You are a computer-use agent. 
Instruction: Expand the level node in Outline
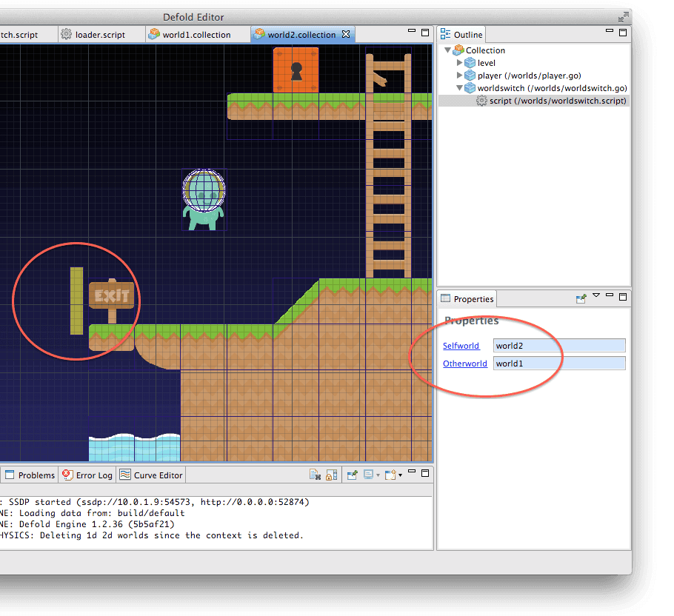pyautogui.click(x=460, y=63)
